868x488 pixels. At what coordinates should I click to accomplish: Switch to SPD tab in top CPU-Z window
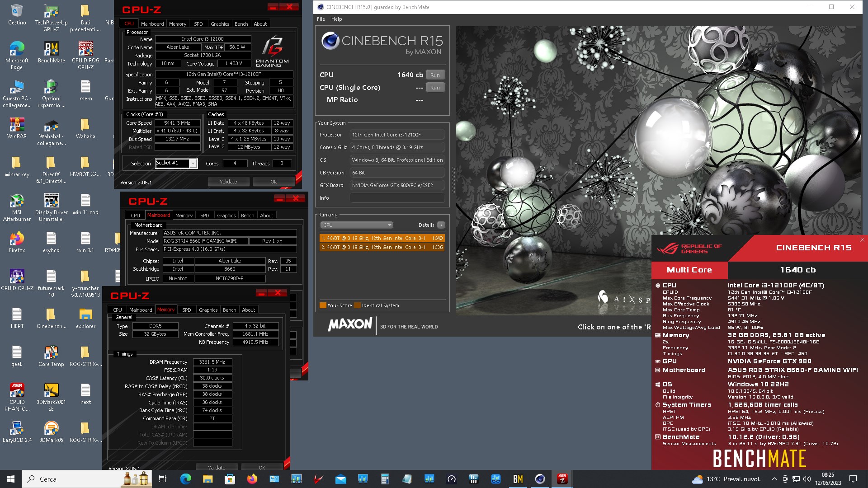198,23
